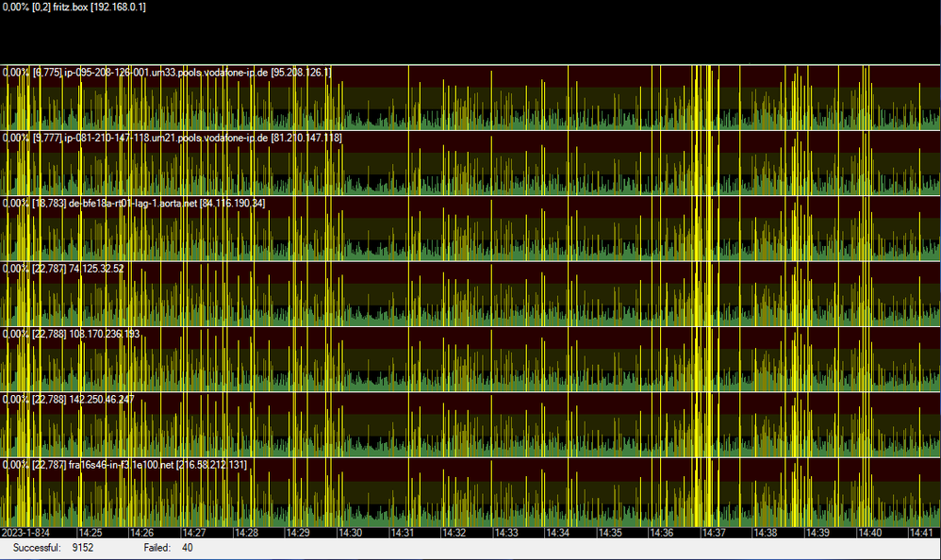Click the 14:33 timeline marker

coord(506,533)
